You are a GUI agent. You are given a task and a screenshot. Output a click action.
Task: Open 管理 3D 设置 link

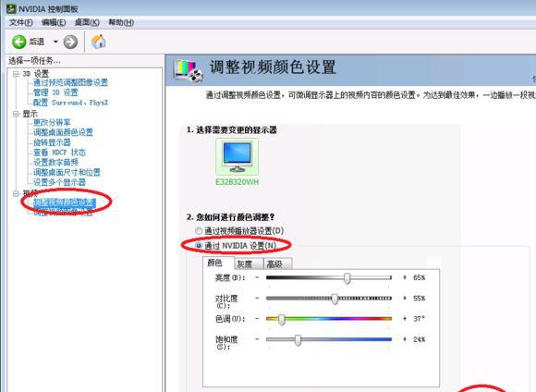[55, 92]
